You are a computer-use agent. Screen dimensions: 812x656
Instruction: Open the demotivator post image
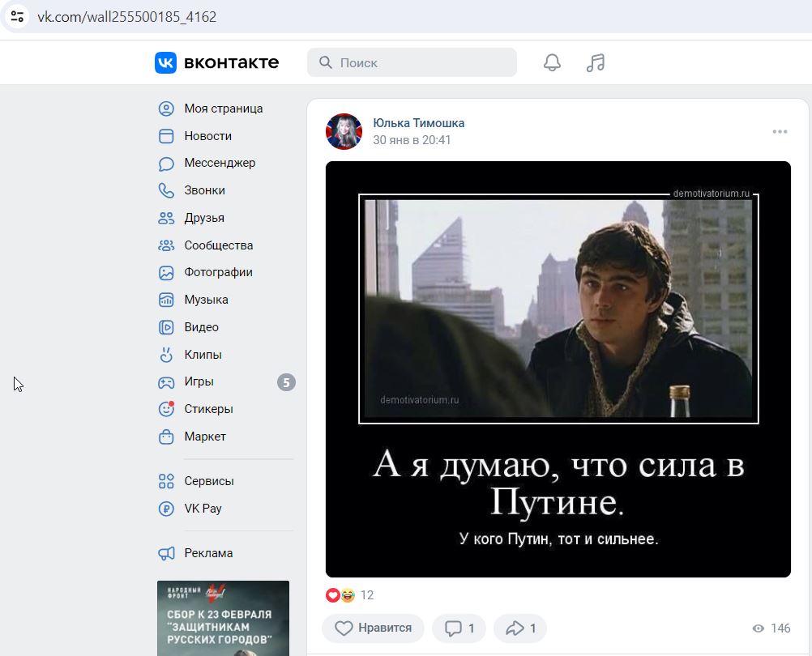[558, 369]
